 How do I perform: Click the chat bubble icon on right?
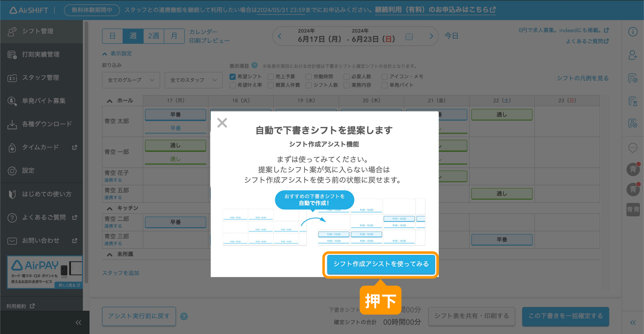pos(633,148)
